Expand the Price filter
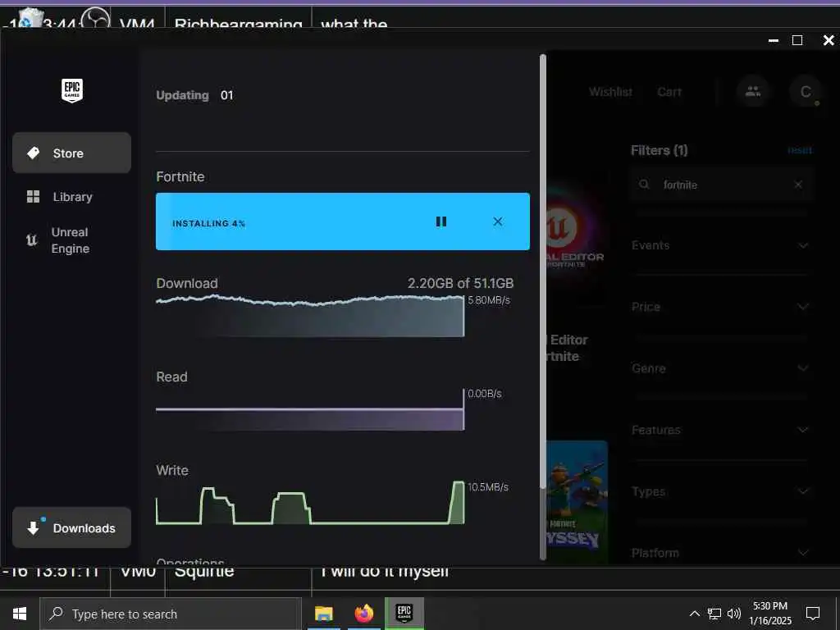Image resolution: width=840 pixels, height=630 pixels. (721, 307)
